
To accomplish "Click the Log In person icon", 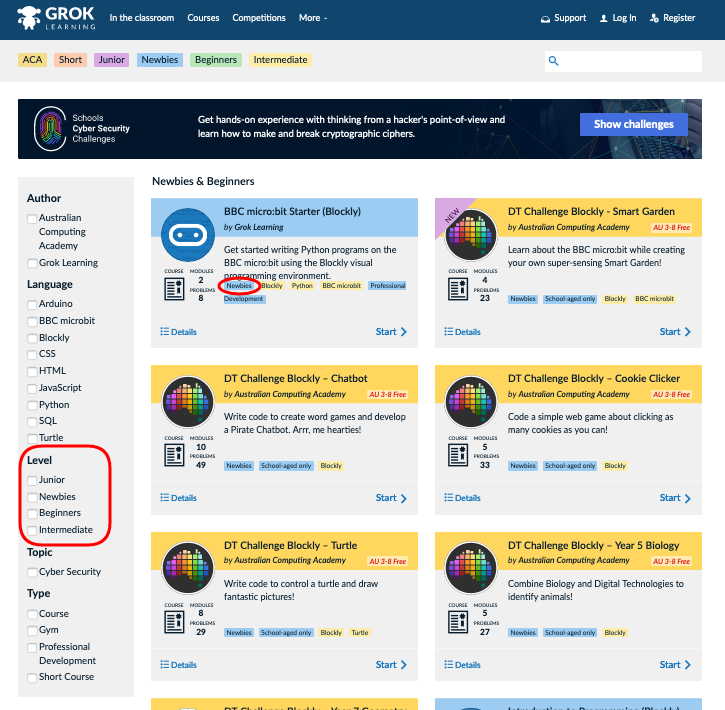I will (603, 18).
